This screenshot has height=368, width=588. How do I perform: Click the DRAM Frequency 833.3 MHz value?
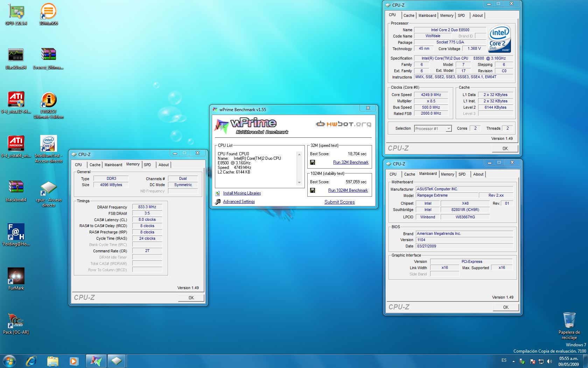pos(147,207)
